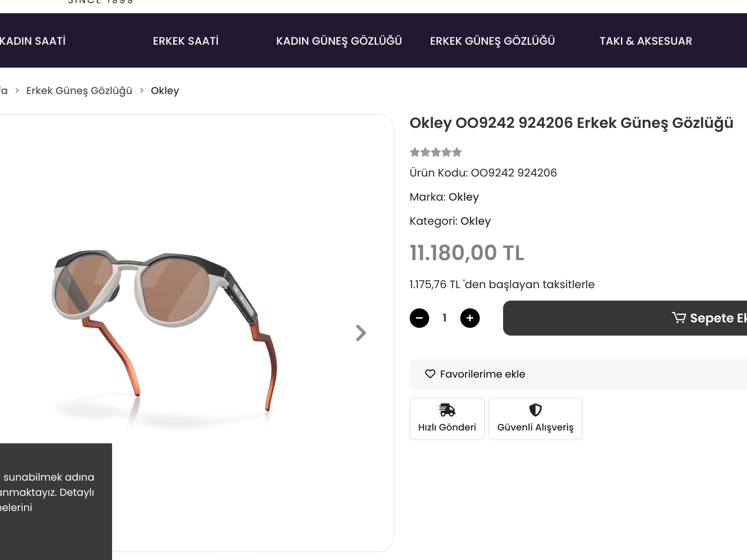Add product to cart with Sepete Ekle

tap(625, 318)
